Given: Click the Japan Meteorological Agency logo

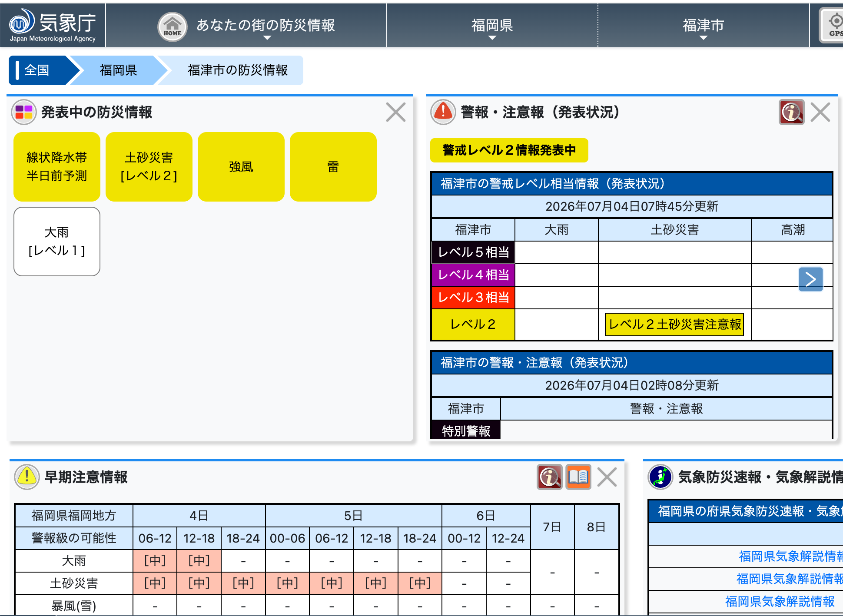Looking at the screenshot, I should pyautogui.click(x=53, y=26).
